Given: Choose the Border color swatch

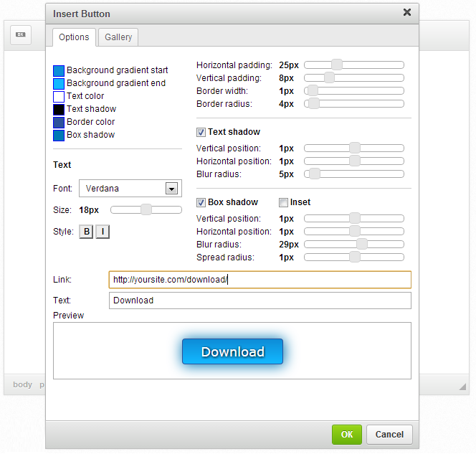Looking at the screenshot, I should [59, 122].
